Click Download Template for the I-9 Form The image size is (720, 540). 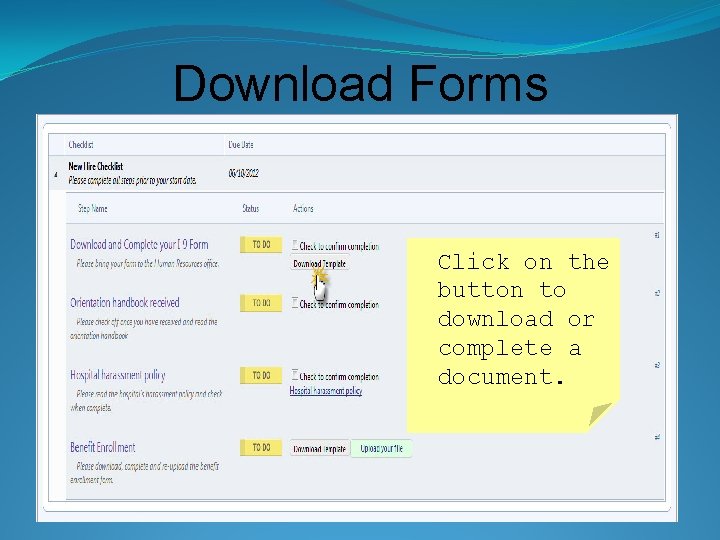pyautogui.click(x=320, y=264)
